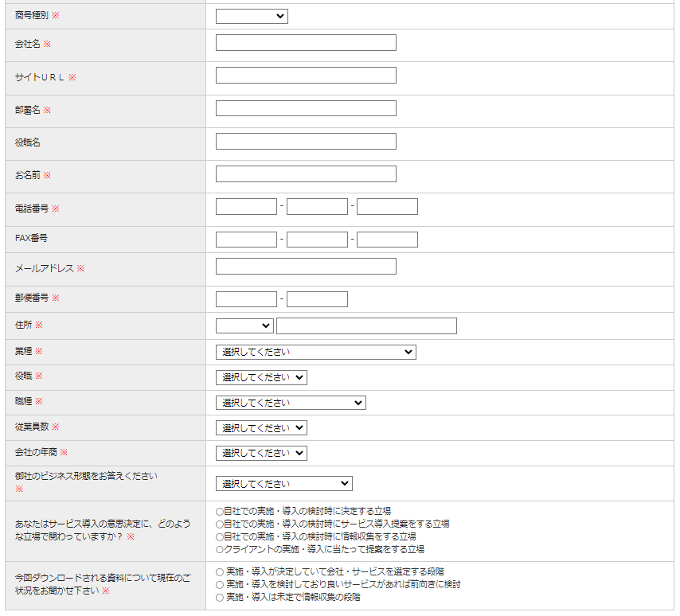Click first 郵便番号 input box

coord(246,299)
